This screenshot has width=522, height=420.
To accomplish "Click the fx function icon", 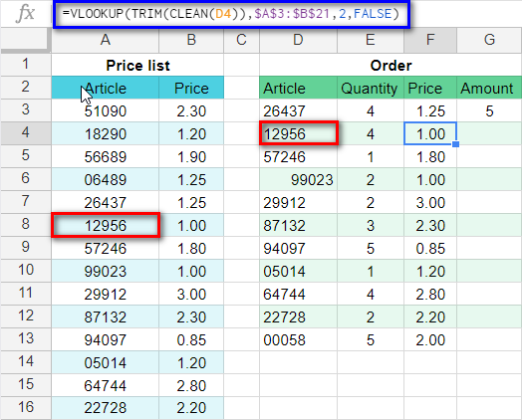I will pos(25,14).
